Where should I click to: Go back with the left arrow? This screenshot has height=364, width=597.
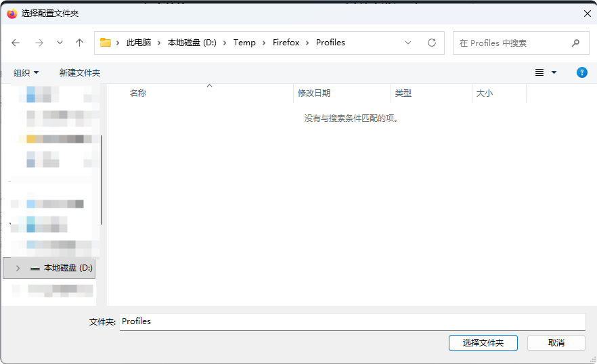pyautogui.click(x=16, y=43)
